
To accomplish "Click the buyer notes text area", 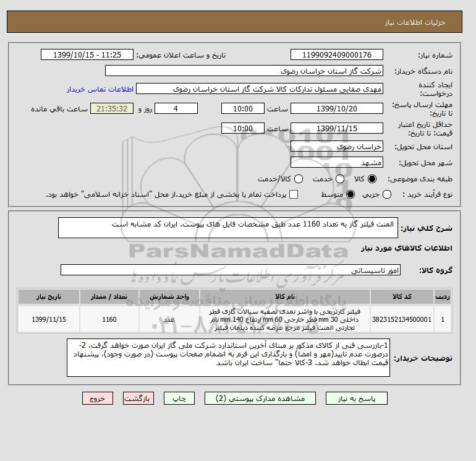I will click(228, 358).
